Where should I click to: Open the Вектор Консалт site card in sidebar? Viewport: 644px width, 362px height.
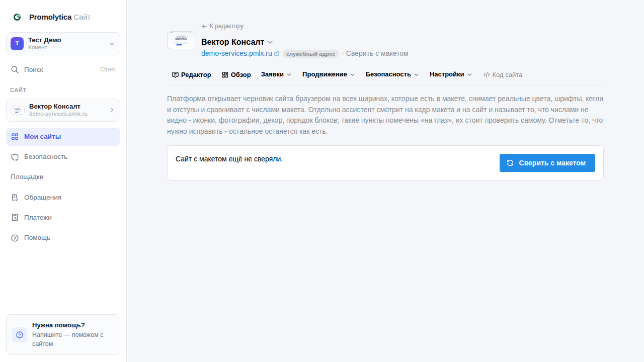click(x=63, y=110)
